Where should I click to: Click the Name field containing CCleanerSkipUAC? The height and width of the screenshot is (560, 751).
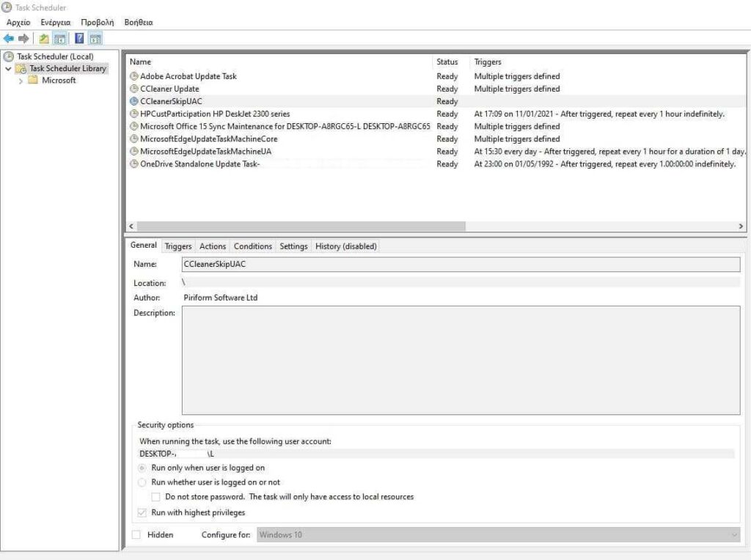click(x=461, y=264)
